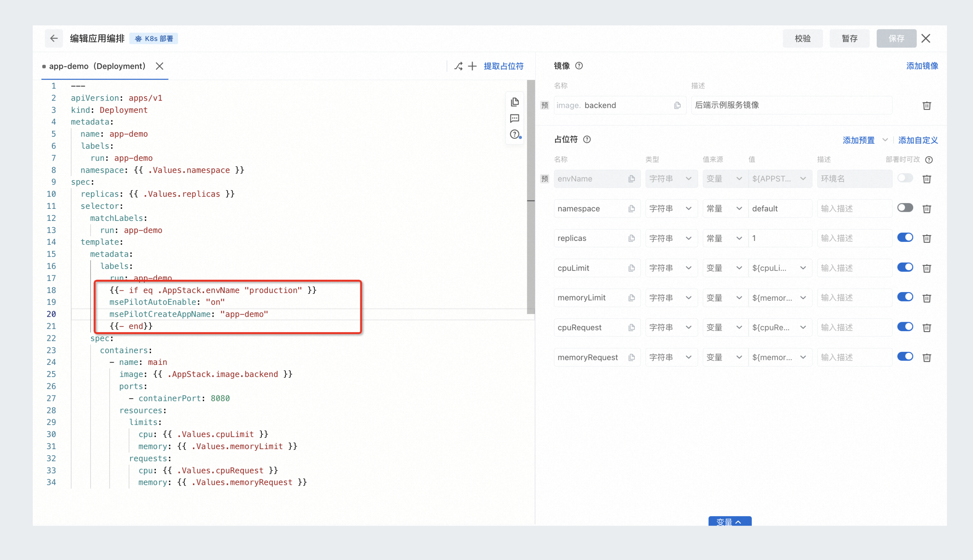The image size is (973, 560).
Task: Enable deploy-time editable for namespace
Action: (x=905, y=208)
